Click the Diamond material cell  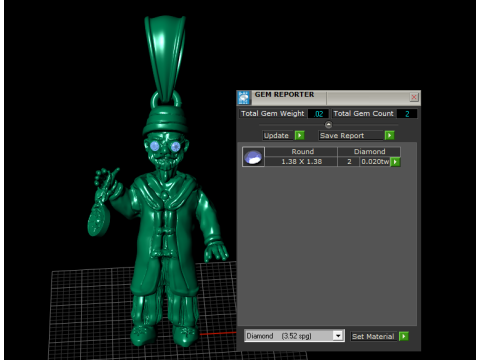[x=369, y=152]
